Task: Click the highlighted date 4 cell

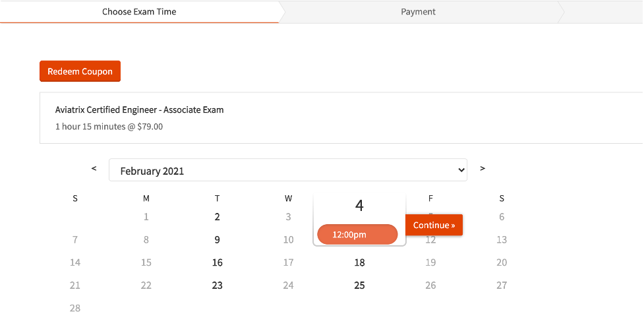Action: (x=359, y=206)
